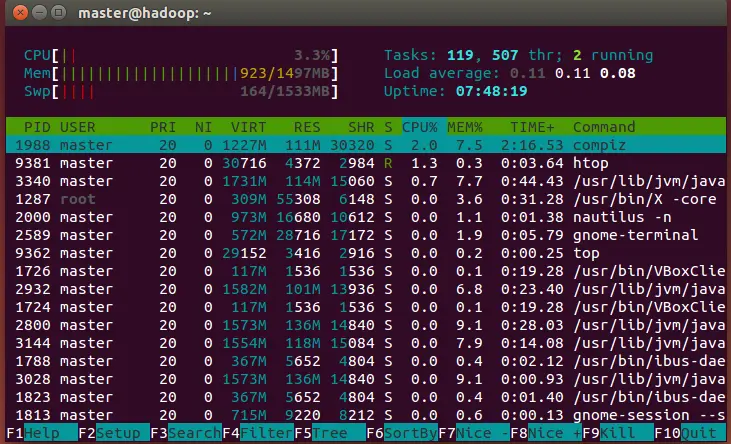Click the Mem usage meter bar
Viewport: 731px width, 444px height.
181,73
